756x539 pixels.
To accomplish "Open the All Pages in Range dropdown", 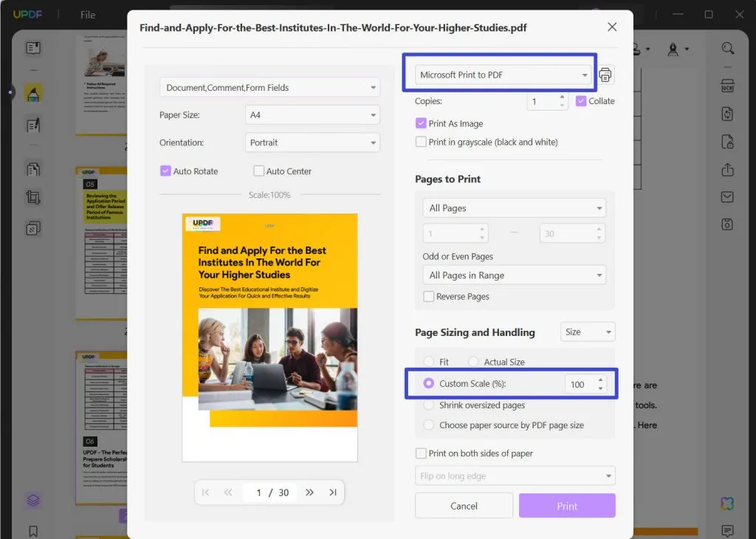I will click(x=514, y=275).
